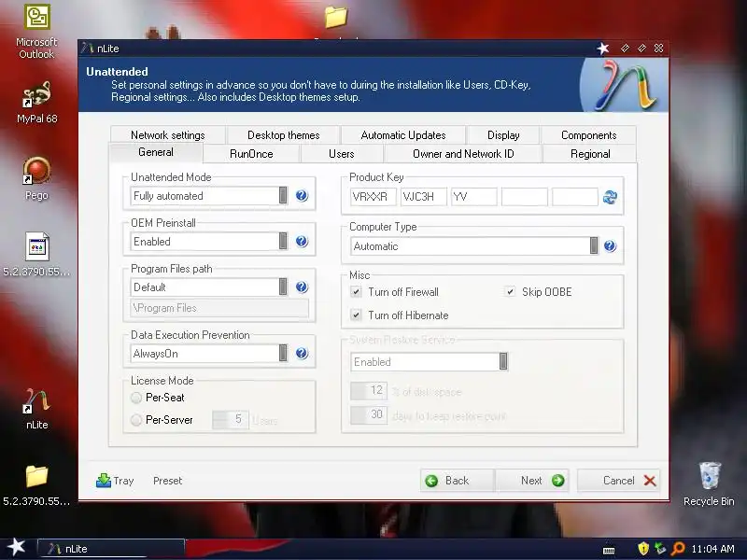Screen dimensions: 747x560
Task: Click the help icon beside Unattended Mode
Action: (x=302, y=196)
